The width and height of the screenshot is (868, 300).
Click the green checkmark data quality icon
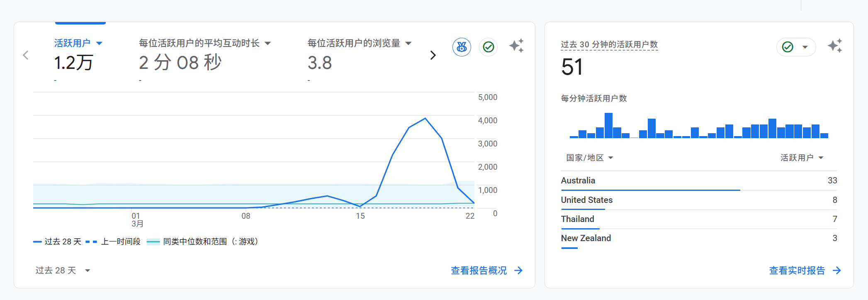click(x=489, y=47)
